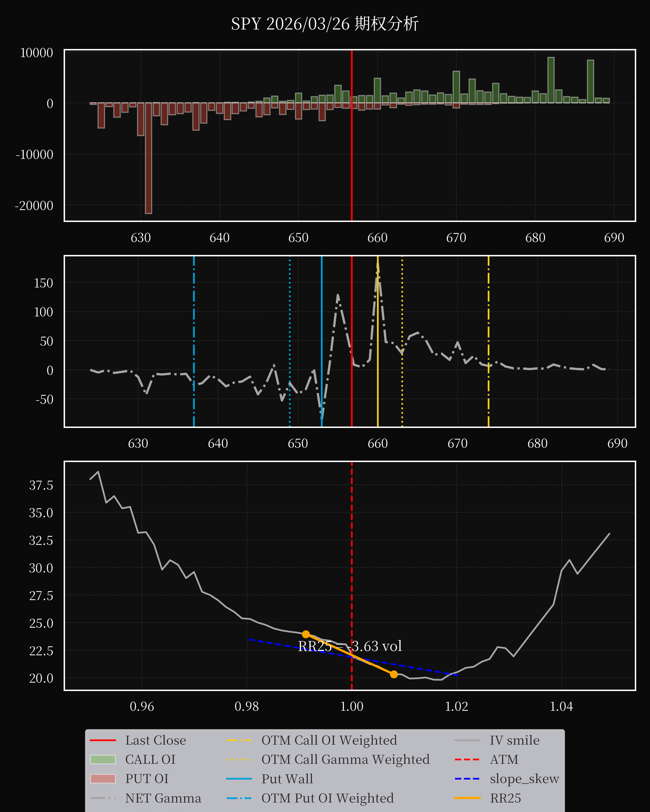
Task: Click the red Last Close legend line sample
Action: (103, 741)
